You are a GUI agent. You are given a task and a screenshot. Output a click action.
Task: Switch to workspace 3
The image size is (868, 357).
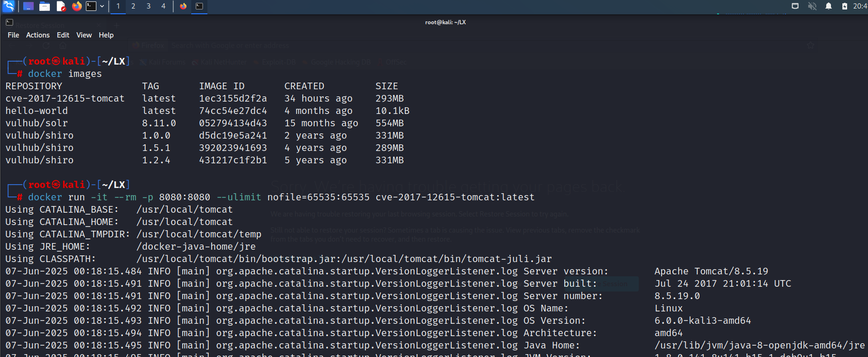[x=149, y=6]
